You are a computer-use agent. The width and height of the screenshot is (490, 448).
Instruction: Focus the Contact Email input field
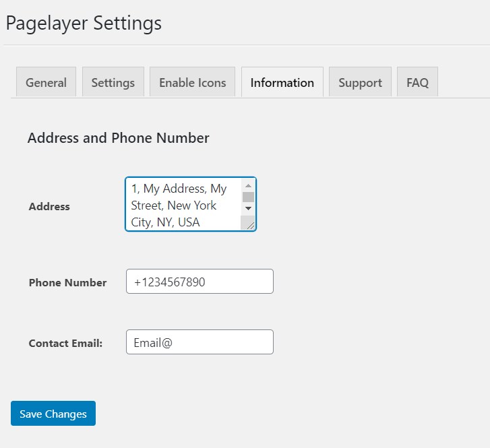[x=200, y=342]
